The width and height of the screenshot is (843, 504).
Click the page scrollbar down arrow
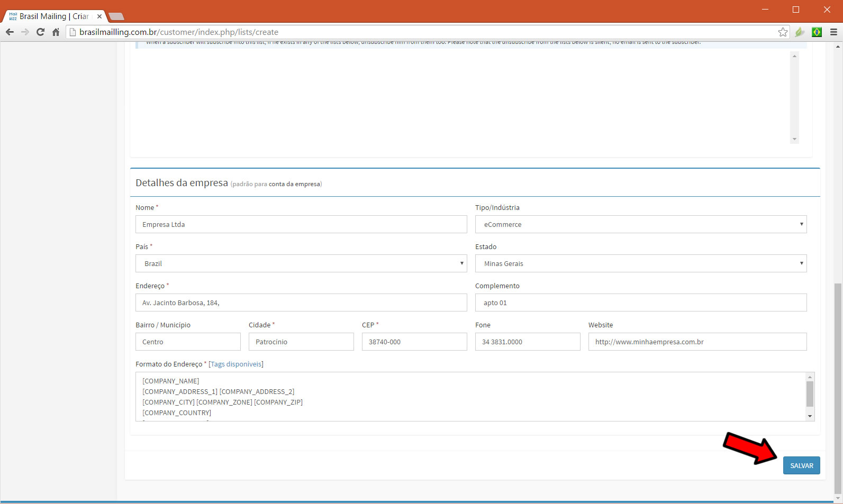pos(838,498)
